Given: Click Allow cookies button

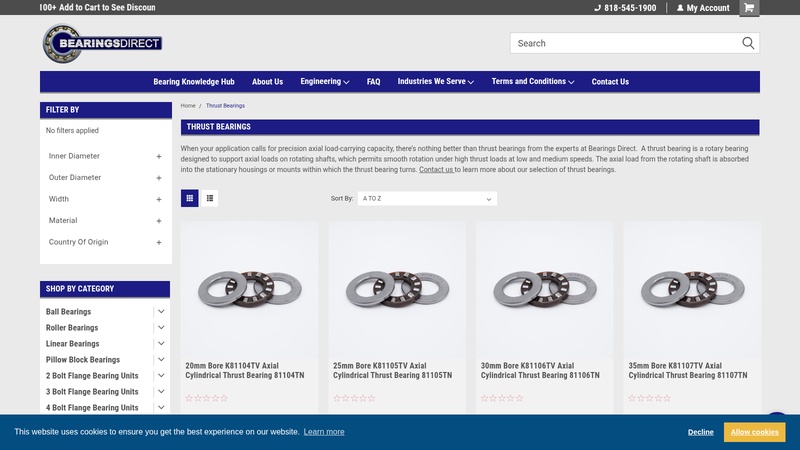Looking at the screenshot, I should (x=754, y=432).
